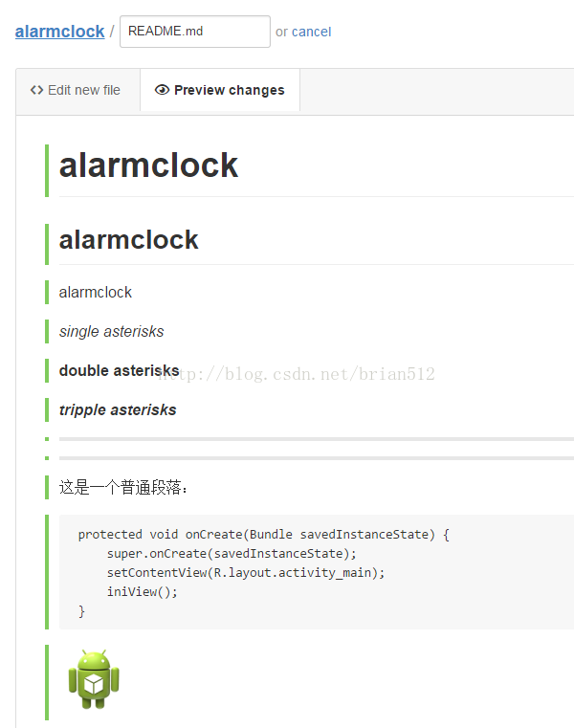The height and width of the screenshot is (728, 574).
Task: Select the Preview changes tab
Action: pyautogui.click(x=220, y=90)
